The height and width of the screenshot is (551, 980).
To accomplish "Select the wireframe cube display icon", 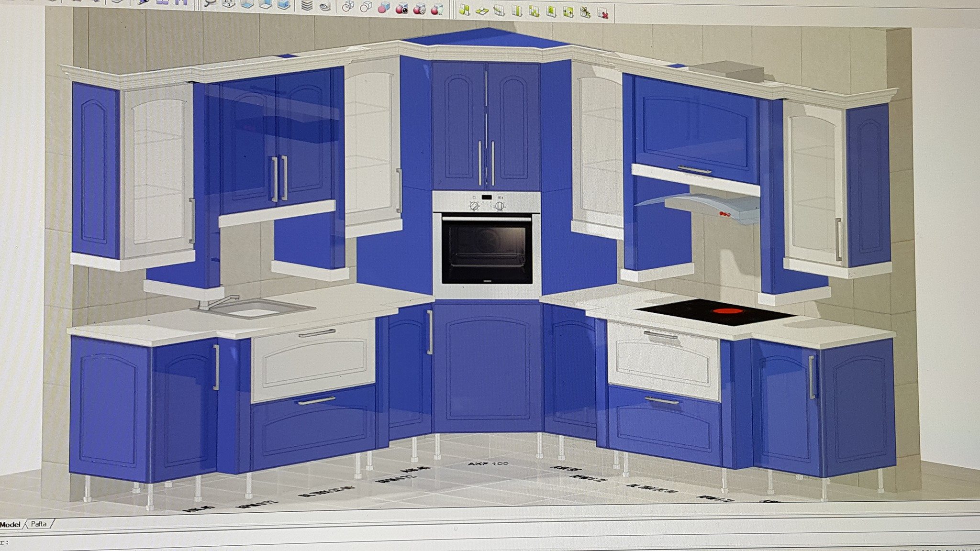I will (348, 6).
